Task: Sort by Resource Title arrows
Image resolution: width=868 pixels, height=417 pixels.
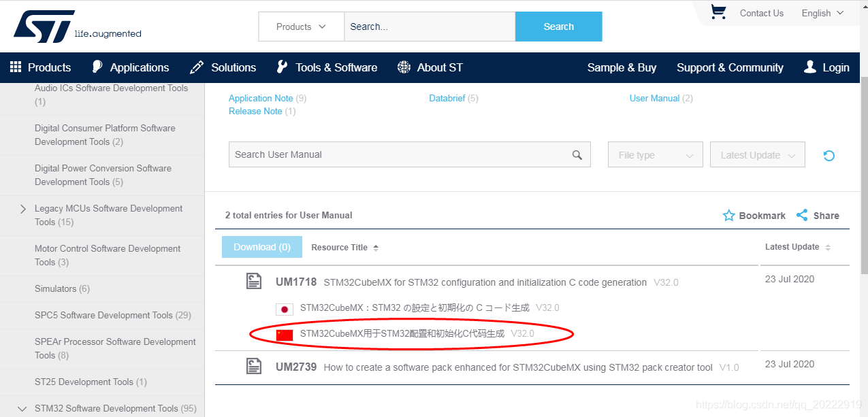Action: pyautogui.click(x=376, y=248)
